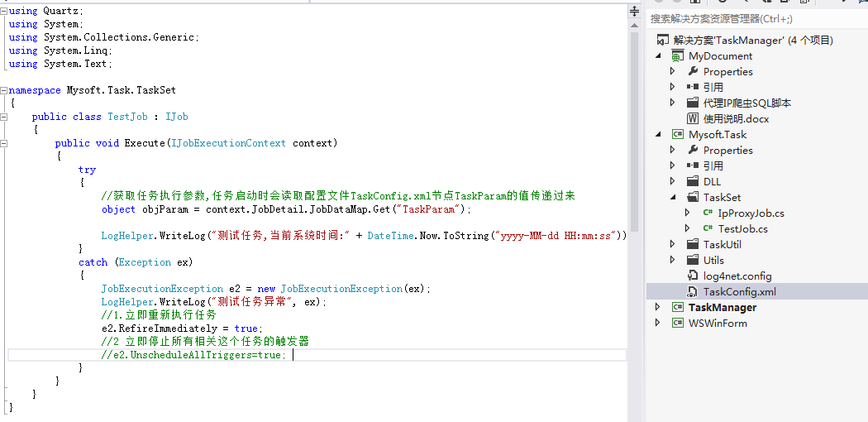The height and width of the screenshot is (422, 868).
Task: Expand the DLL folder
Action: click(673, 182)
